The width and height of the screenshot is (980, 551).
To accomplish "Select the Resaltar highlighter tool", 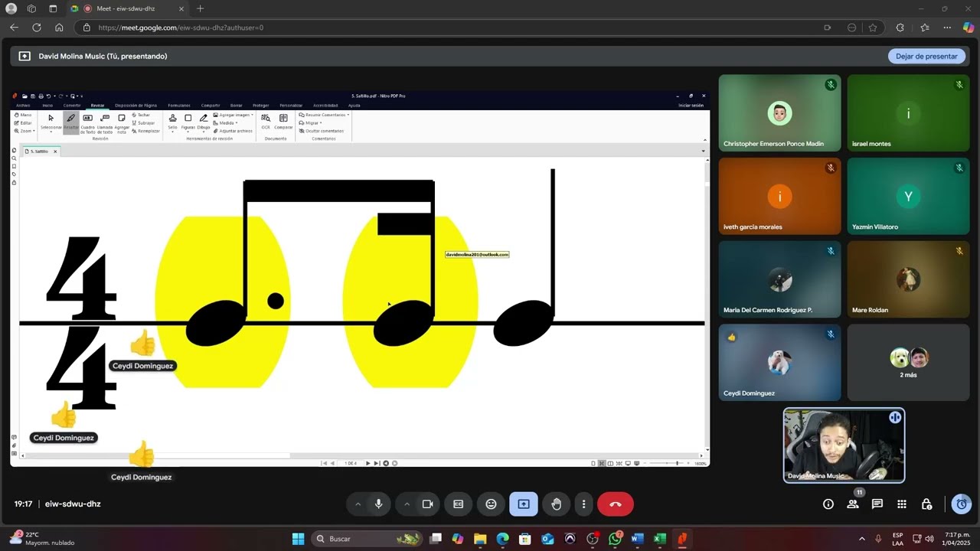I will tap(70, 122).
